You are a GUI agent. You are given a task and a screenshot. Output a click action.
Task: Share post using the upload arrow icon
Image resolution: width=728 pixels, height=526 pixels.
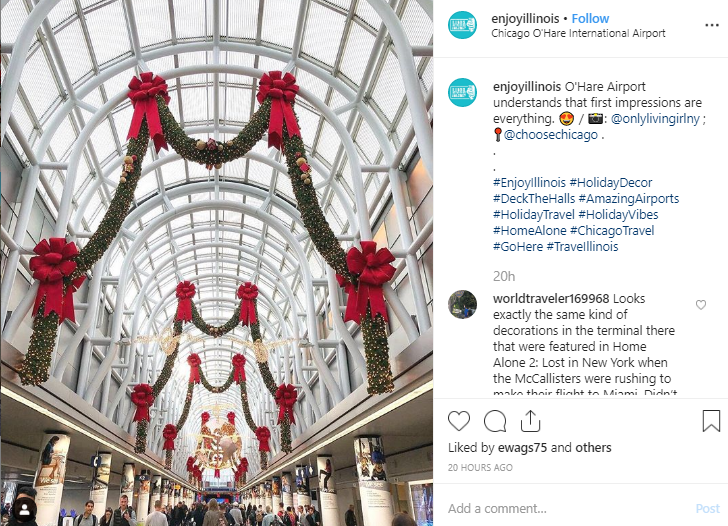pos(530,421)
